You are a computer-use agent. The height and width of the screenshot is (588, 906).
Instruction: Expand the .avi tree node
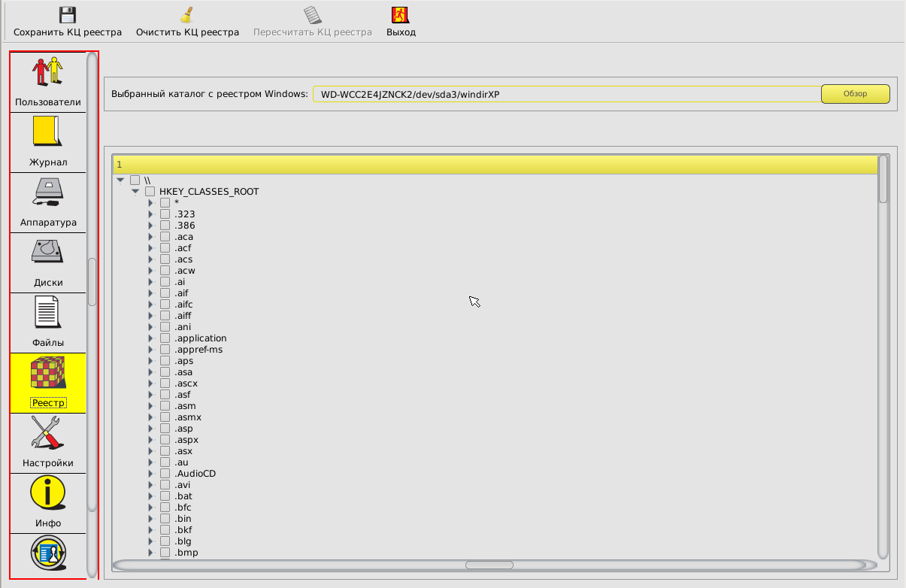pos(150,485)
